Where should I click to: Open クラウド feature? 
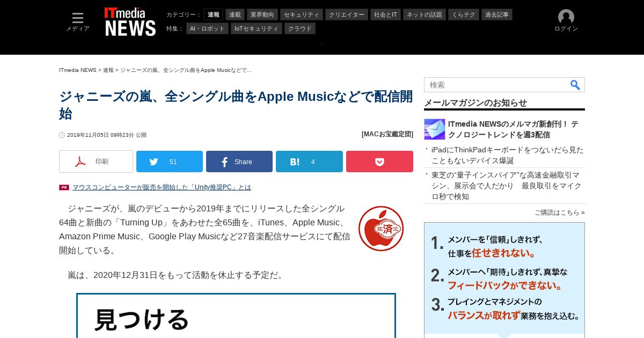click(300, 28)
